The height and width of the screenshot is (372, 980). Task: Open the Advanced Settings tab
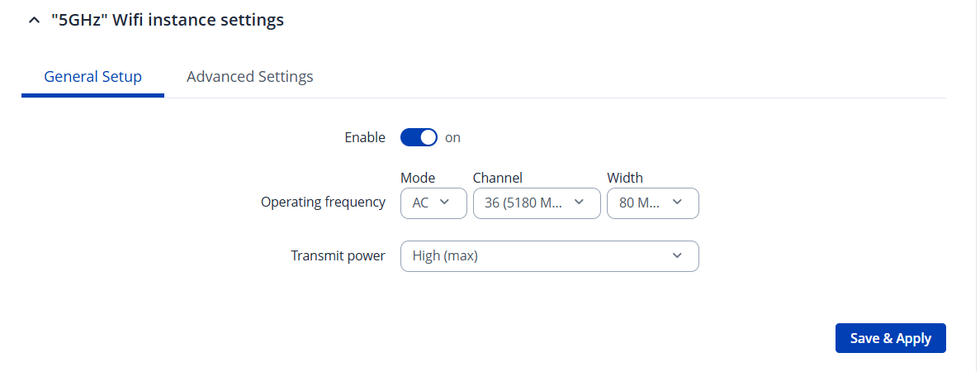[249, 77]
